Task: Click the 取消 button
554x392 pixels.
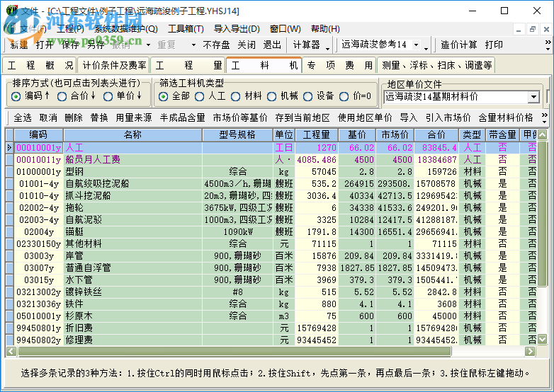Action: tap(48, 117)
